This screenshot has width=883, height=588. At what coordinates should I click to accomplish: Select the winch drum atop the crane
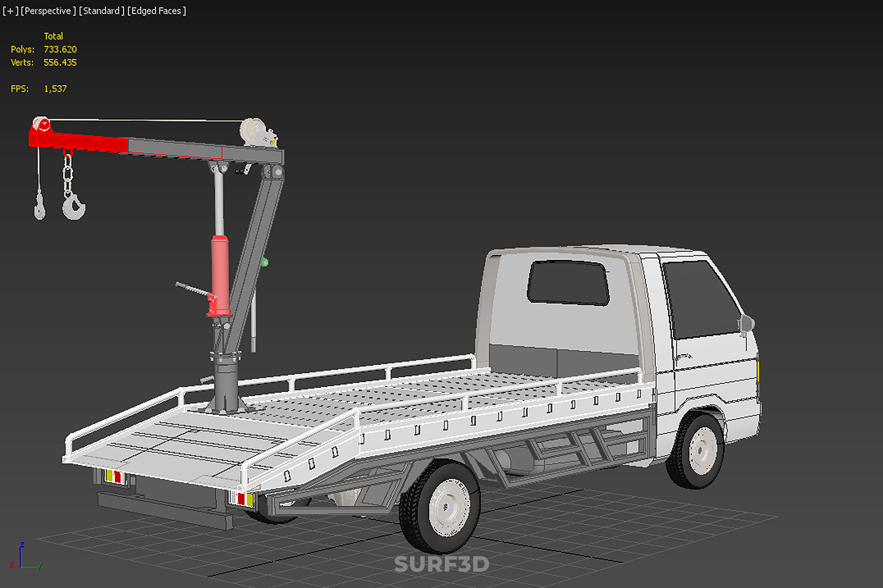pos(254,131)
